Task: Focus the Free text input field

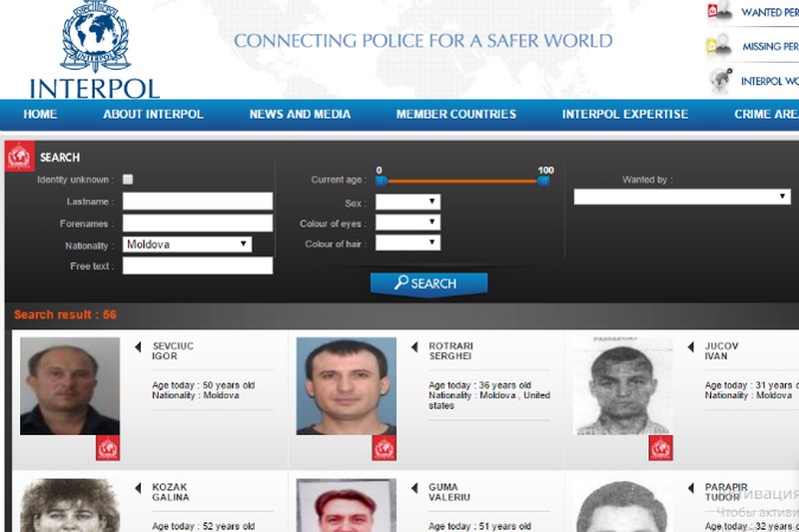Action: [x=198, y=266]
